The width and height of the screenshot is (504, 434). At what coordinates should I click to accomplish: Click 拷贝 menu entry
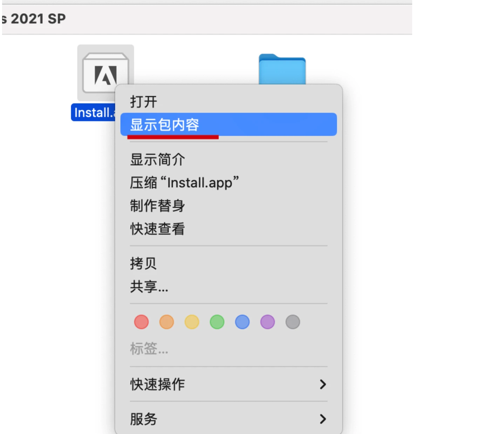click(229, 263)
